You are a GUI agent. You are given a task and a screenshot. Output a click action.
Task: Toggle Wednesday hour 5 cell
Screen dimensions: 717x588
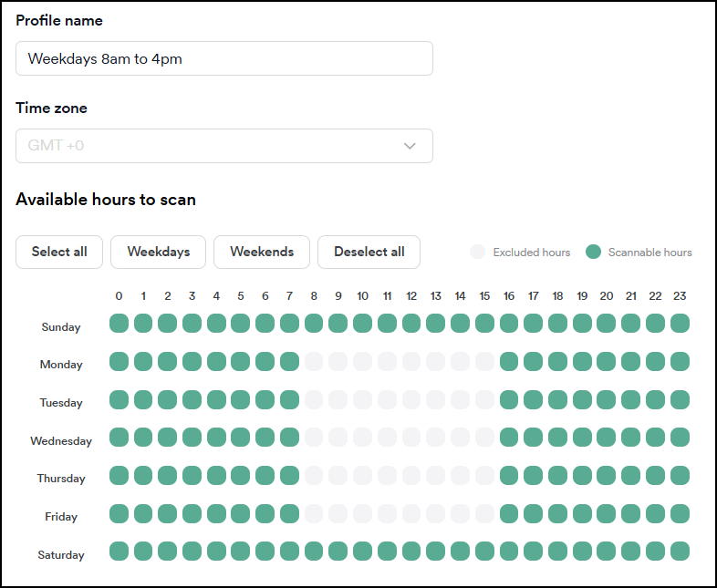tap(241, 438)
